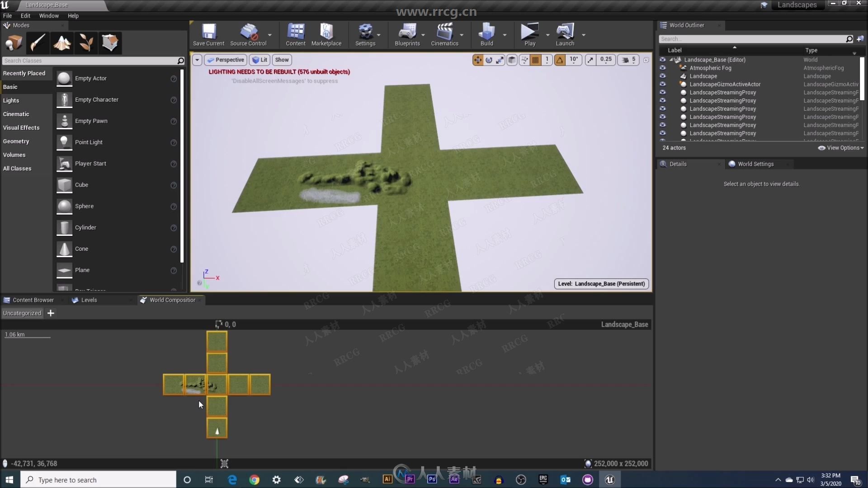Screen dimensions: 868x488
Task: Switch to the Levels tab
Action: point(88,300)
